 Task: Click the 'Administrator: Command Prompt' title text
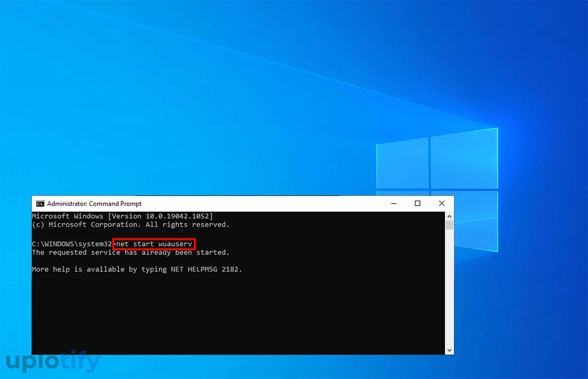pyautogui.click(x=94, y=204)
